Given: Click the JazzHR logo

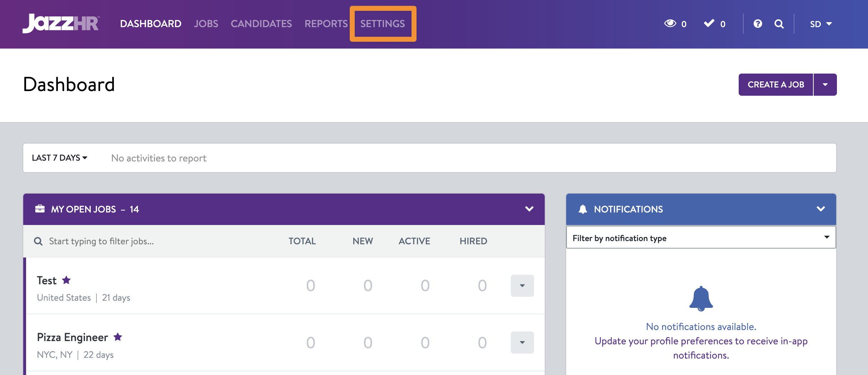Looking at the screenshot, I should click(x=61, y=24).
